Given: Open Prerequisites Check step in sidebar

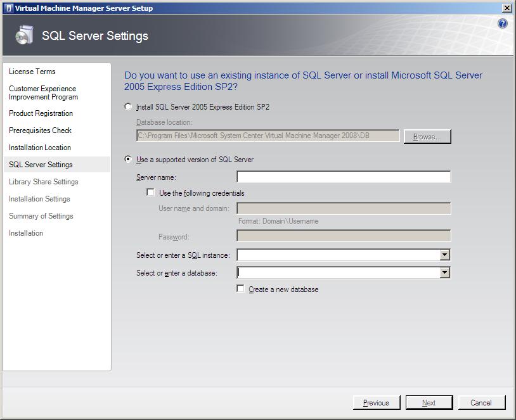Looking at the screenshot, I should pyautogui.click(x=40, y=130).
